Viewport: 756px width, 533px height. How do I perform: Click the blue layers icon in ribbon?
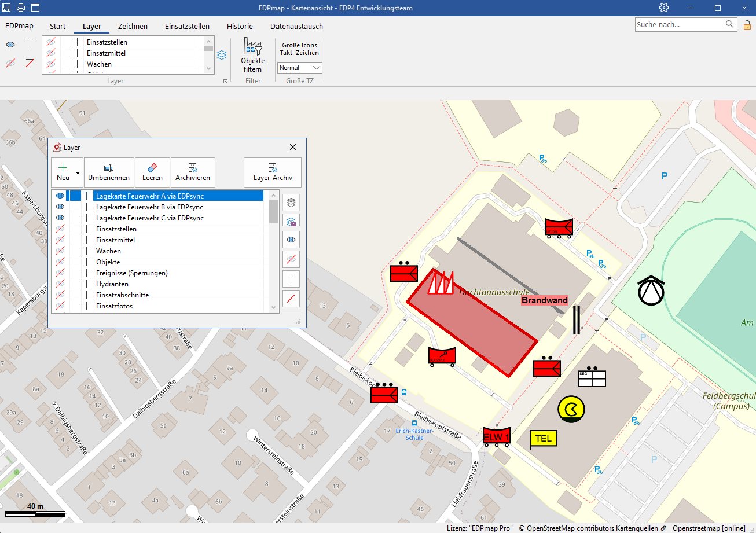coord(222,55)
